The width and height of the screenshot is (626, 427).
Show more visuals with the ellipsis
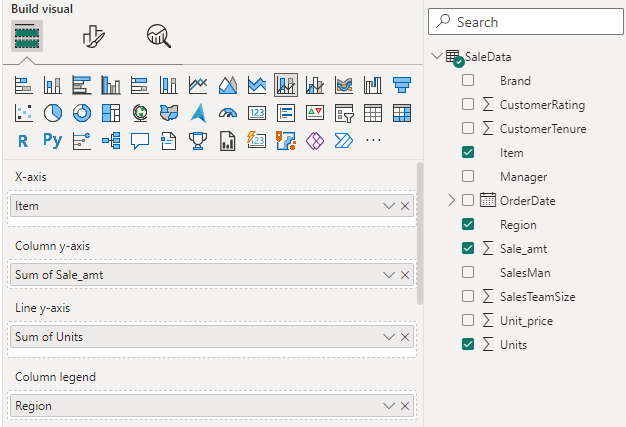point(374,141)
